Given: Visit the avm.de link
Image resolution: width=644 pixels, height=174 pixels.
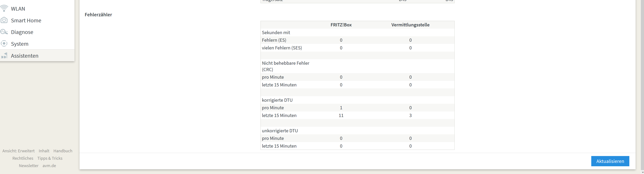Looking at the screenshot, I should point(49,166).
